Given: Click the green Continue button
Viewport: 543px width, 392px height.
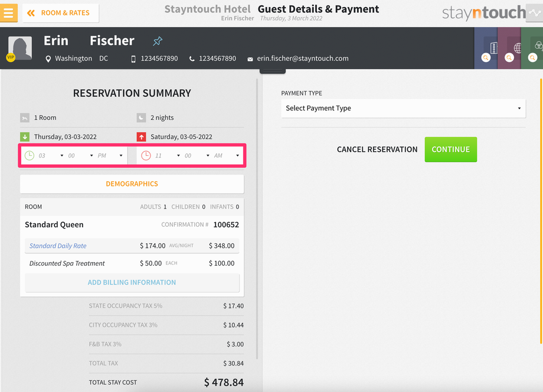Looking at the screenshot, I should click(450, 149).
